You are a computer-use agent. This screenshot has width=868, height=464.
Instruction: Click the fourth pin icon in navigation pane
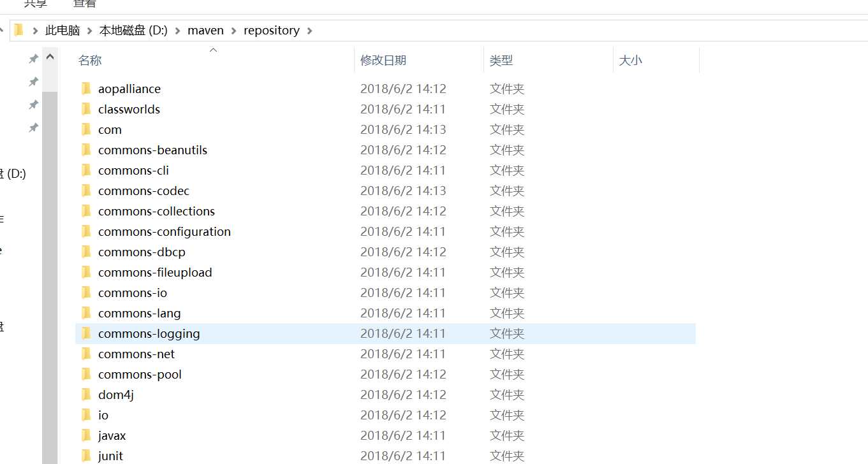(x=33, y=127)
